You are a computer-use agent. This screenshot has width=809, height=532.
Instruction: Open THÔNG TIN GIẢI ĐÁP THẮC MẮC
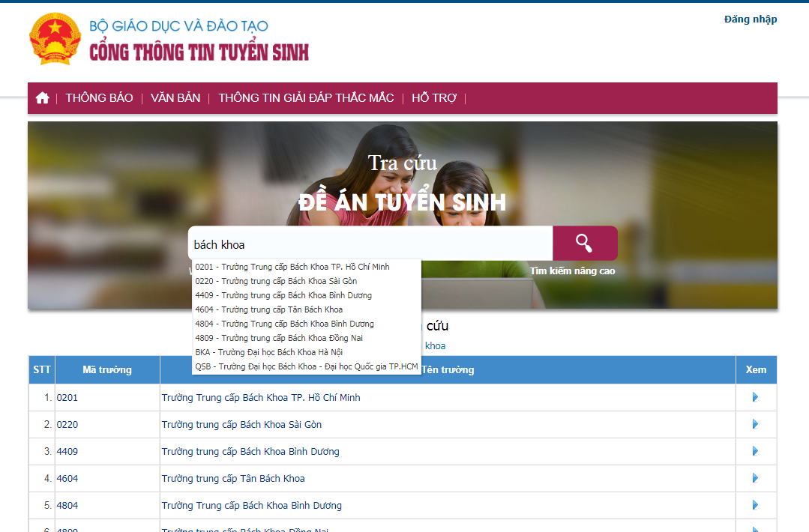point(306,98)
